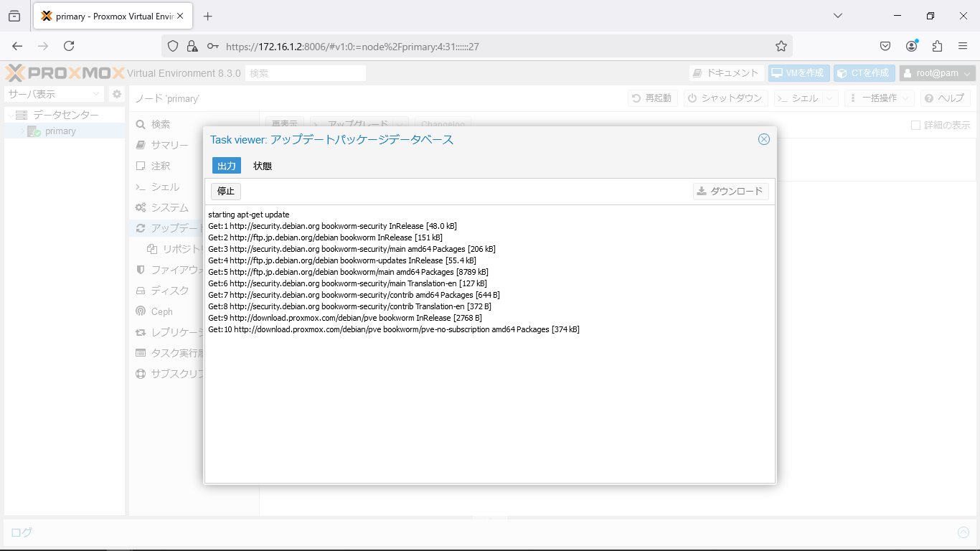Click 再起動 node button
Screen dimensions: 980x551
pos(652,98)
